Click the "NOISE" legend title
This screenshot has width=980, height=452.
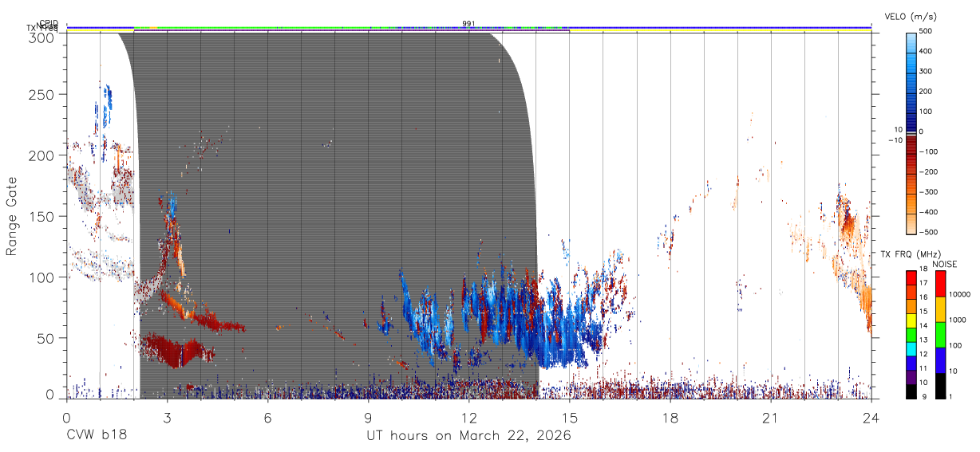pos(946,264)
